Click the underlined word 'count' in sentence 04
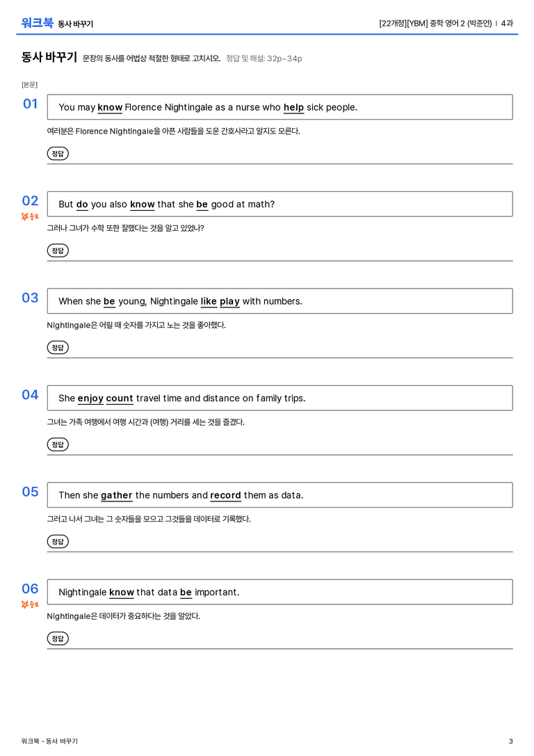534x756 pixels. (120, 399)
